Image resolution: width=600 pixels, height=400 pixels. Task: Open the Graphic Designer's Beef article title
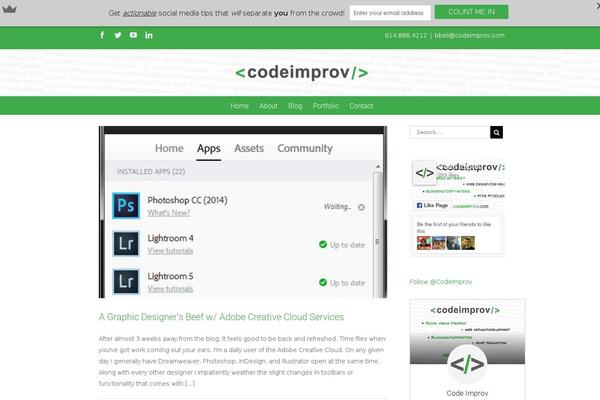click(x=221, y=317)
